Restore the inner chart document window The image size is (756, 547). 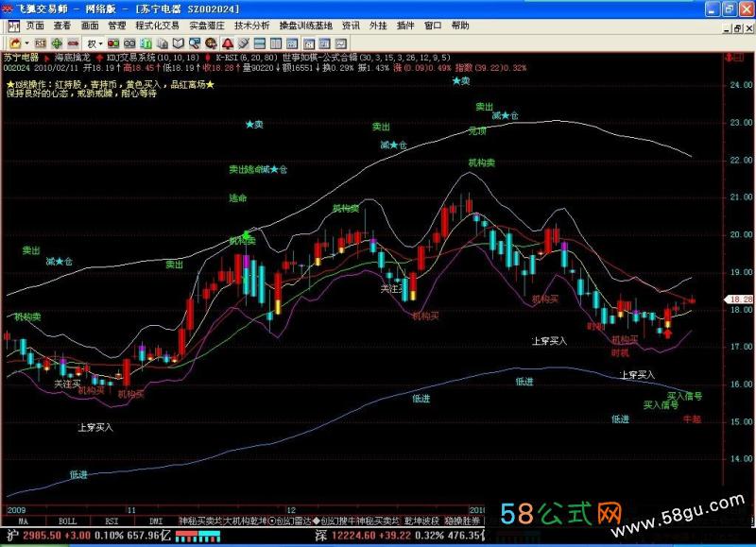(x=738, y=29)
